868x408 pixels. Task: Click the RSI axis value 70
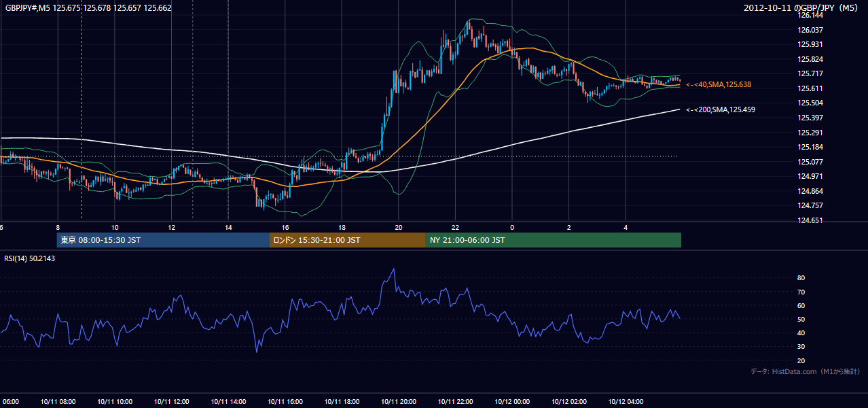(x=801, y=292)
